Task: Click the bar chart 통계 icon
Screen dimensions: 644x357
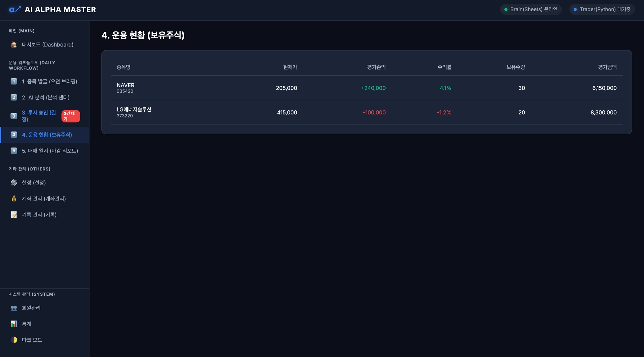Action: tap(14, 324)
